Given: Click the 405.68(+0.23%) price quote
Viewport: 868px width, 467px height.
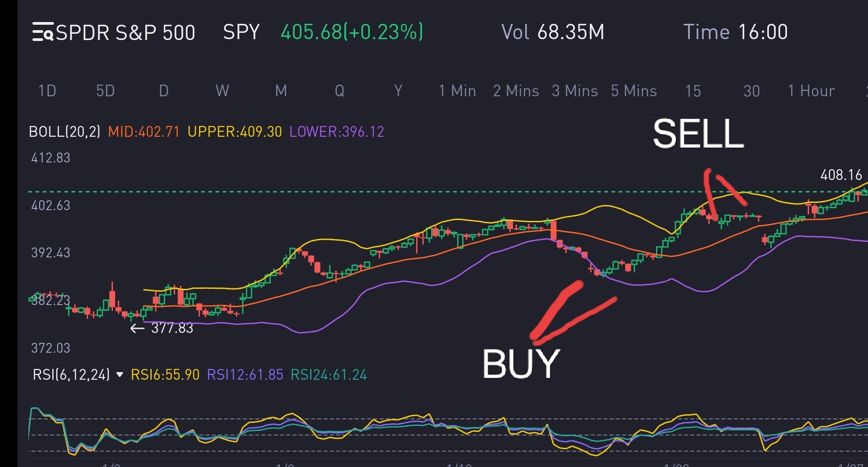Looking at the screenshot, I should pos(352,32).
